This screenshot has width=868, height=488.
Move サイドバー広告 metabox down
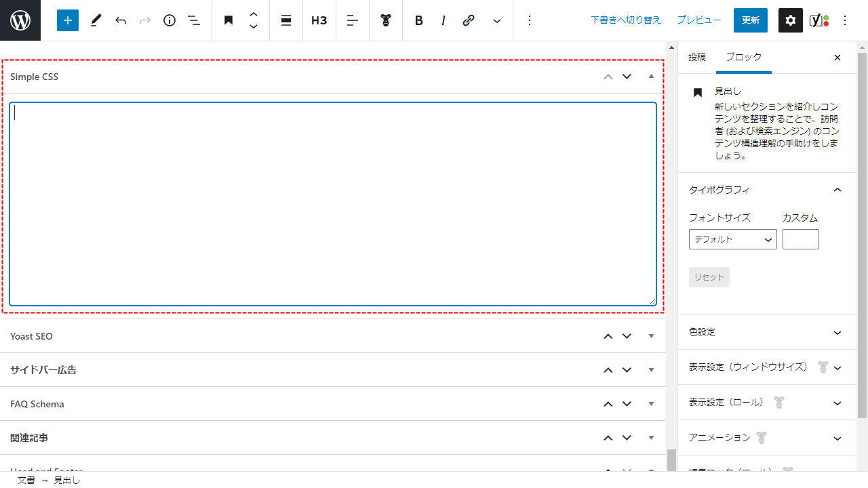(627, 370)
